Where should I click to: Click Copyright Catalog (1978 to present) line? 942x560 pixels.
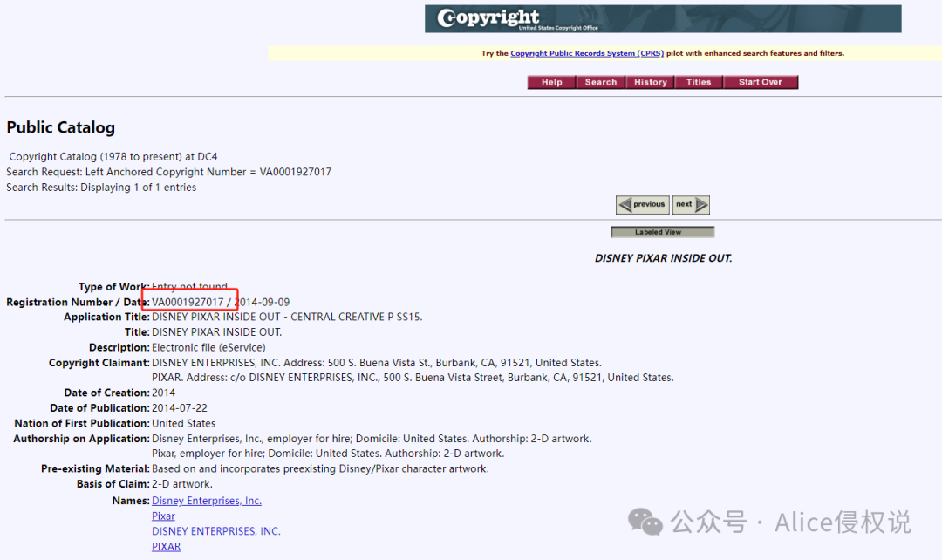pos(113,157)
